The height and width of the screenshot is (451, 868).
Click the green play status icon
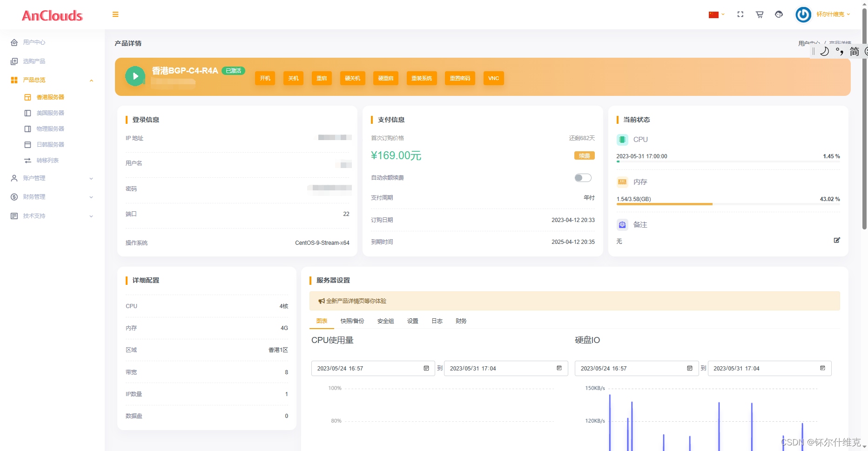pos(135,76)
